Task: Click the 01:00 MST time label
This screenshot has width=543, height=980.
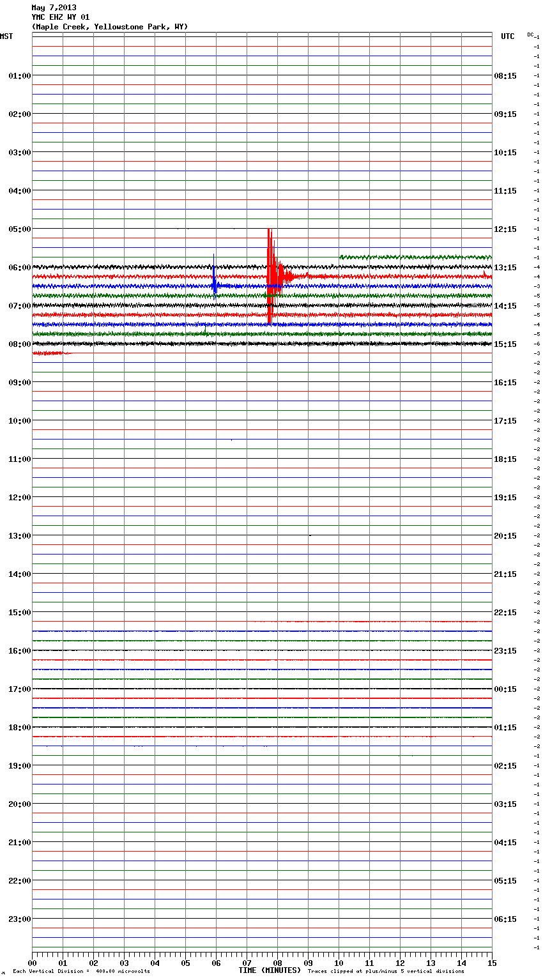Action: [x=20, y=76]
